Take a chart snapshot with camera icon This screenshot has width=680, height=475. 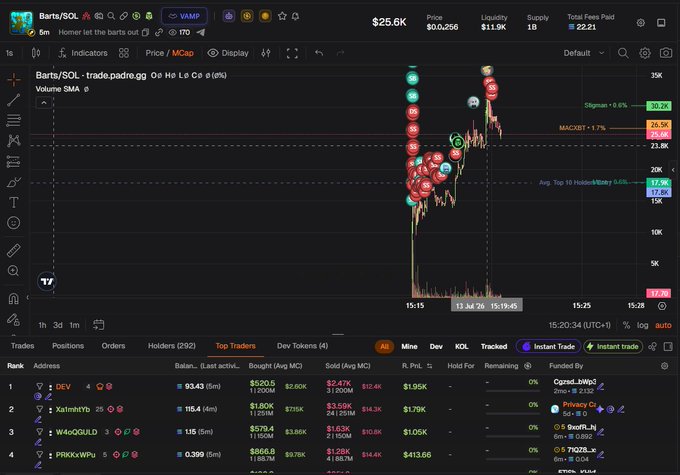666,53
